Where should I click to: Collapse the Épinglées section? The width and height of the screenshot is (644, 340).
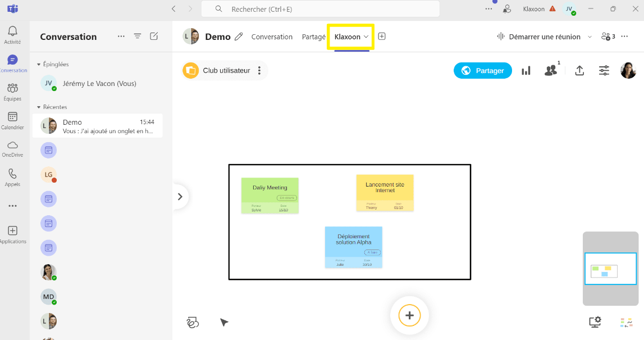point(39,65)
